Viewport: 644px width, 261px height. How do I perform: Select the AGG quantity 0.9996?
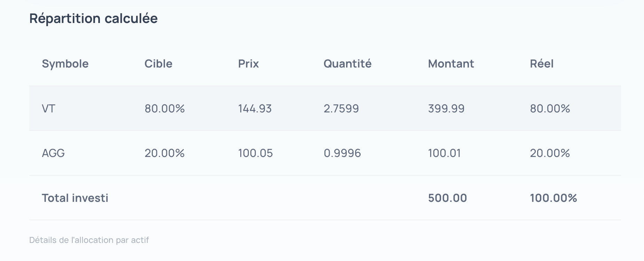(x=342, y=153)
